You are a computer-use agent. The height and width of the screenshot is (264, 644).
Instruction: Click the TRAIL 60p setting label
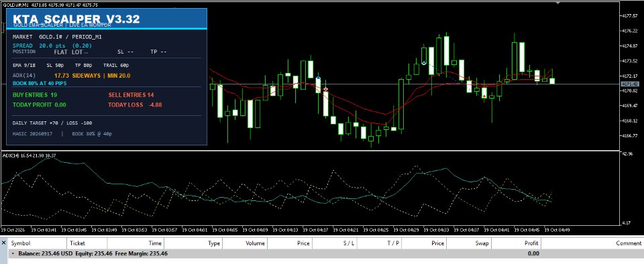(x=116, y=65)
